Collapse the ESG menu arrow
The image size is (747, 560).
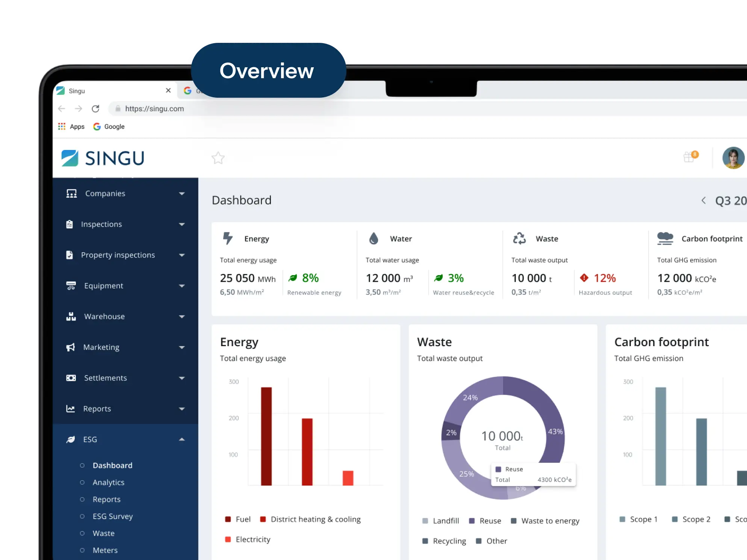coord(182,439)
